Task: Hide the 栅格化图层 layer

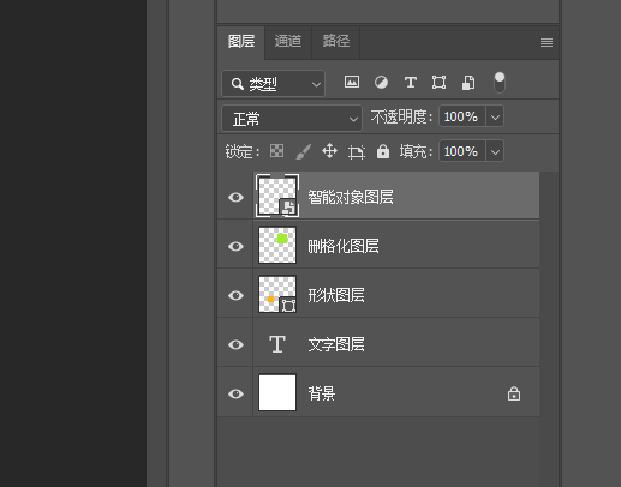Action: [x=236, y=246]
